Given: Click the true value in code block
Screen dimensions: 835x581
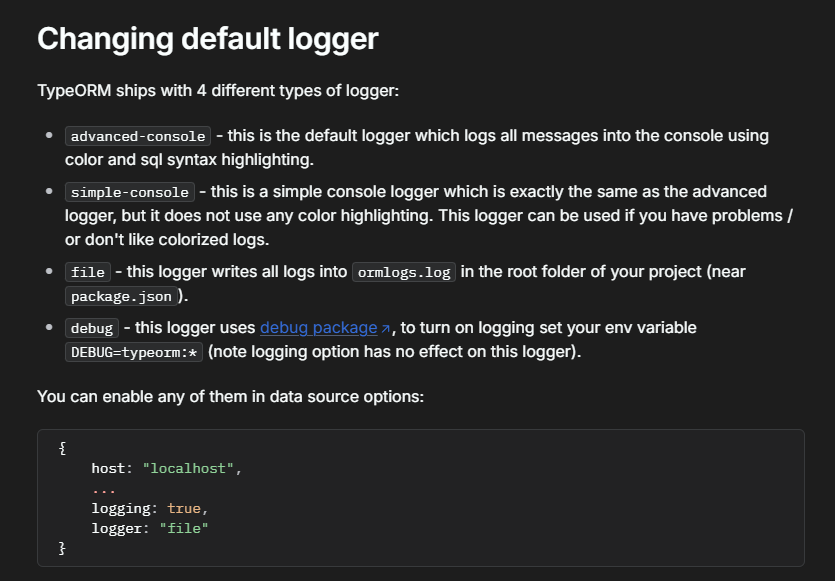Looking at the screenshot, I should tap(184, 508).
